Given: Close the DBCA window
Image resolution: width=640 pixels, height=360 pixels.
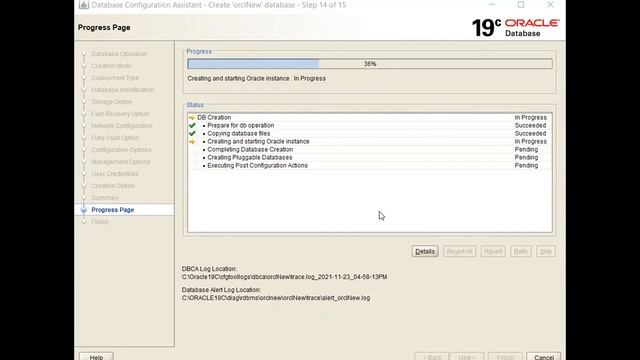Looking at the screenshot, I should pos(550,5).
